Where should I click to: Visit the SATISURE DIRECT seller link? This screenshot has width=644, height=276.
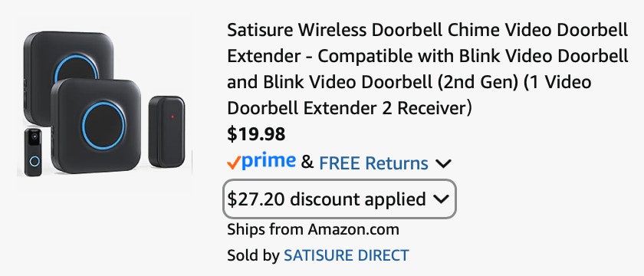coord(347,255)
